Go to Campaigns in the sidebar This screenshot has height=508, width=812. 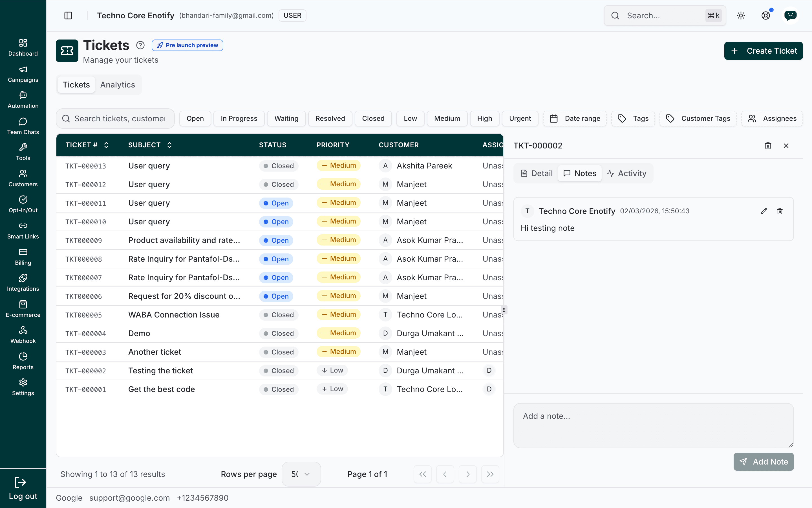click(x=23, y=74)
